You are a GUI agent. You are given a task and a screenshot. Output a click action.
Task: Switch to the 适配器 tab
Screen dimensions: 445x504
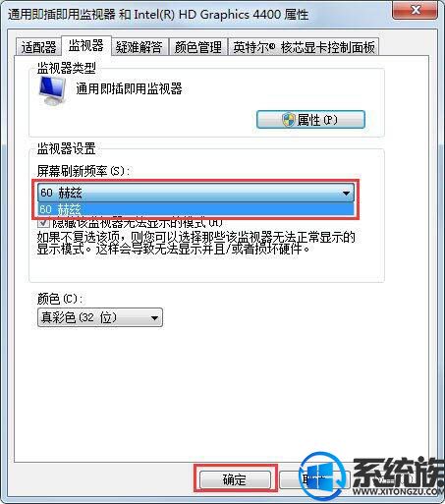click(38, 47)
